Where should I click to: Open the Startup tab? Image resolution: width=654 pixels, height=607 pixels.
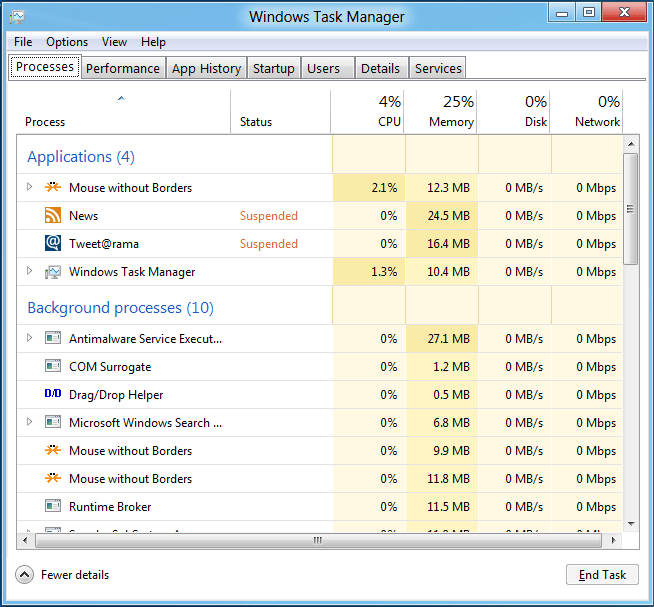click(274, 68)
